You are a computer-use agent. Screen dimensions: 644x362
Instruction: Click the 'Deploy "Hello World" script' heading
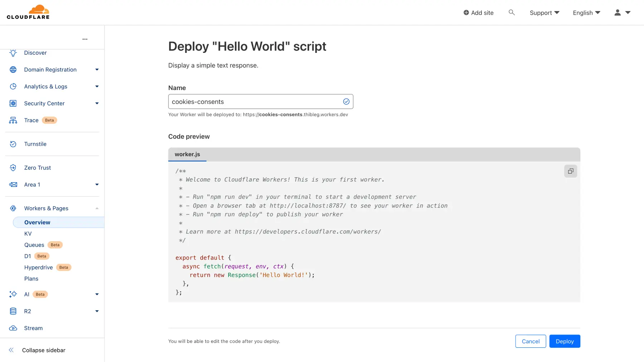point(247,46)
